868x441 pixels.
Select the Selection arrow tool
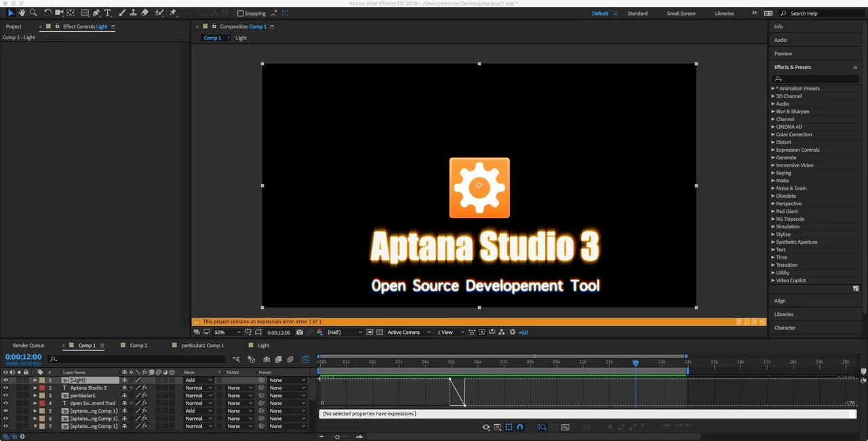click(10, 13)
